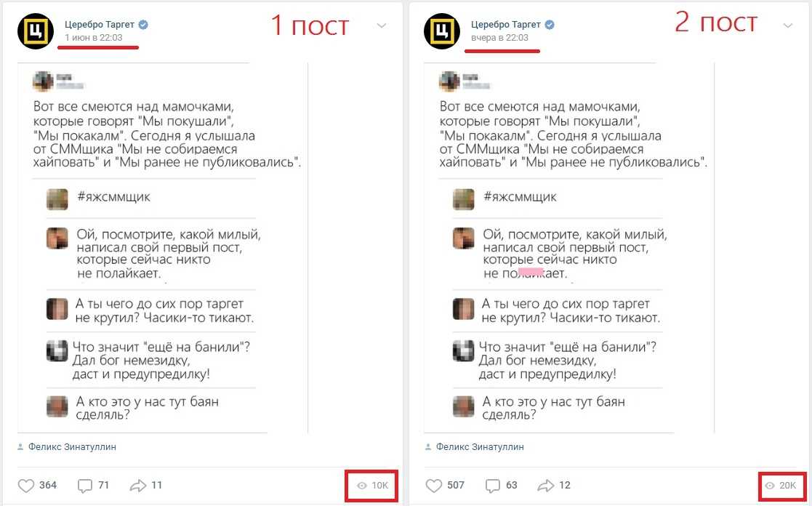Viewport: 812px width, 506px height.
Task: Click the 20K views eye counter
Action: [x=781, y=486]
